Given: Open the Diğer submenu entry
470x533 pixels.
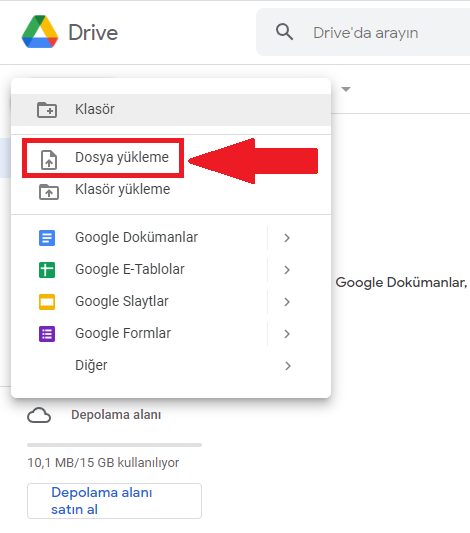Looking at the screenshot, I should pyautogui.click(x=171, y=365).
